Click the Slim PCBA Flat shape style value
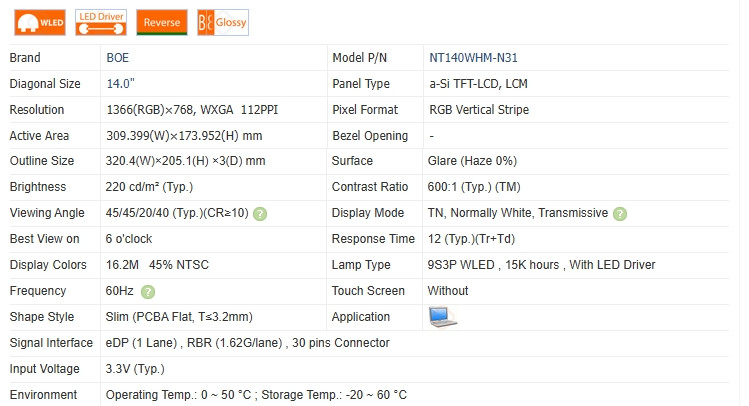749x406 pixels. (x=179, y=317)
